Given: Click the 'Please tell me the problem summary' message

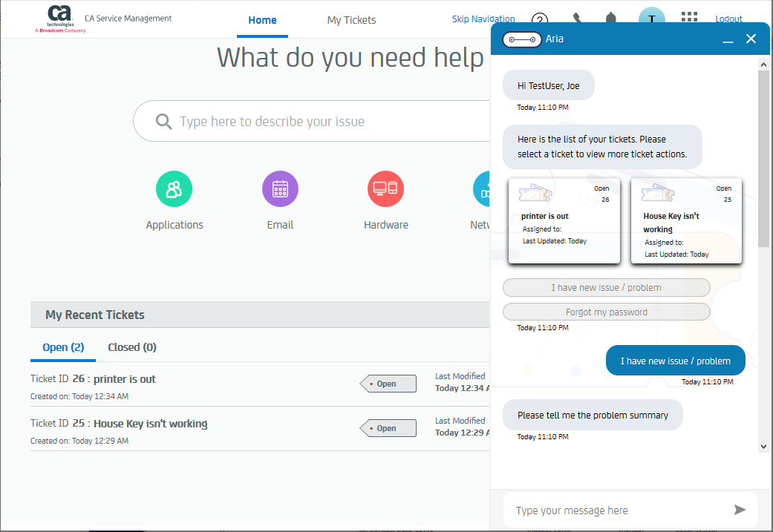Looking at the screenshot, I should click(x=593, y=416).
